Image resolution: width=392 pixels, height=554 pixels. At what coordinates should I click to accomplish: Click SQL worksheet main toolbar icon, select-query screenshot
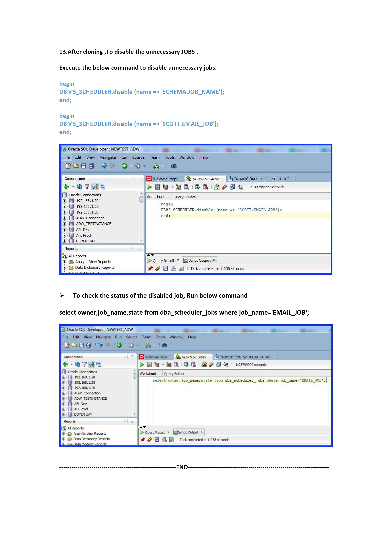148,345
